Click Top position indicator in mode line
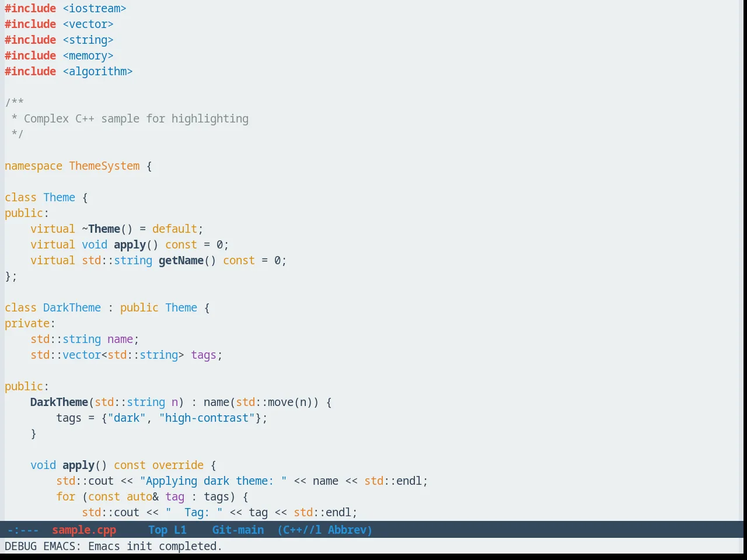Screen dimensions: 747x560 click(x=158, y=530)
